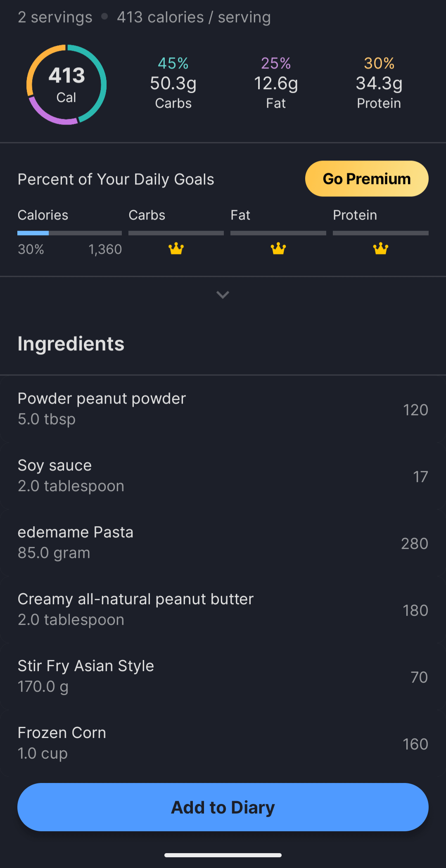Open the Soy sauce ingredient row
The image size is (446, 868).
click(x=223, y=475)
